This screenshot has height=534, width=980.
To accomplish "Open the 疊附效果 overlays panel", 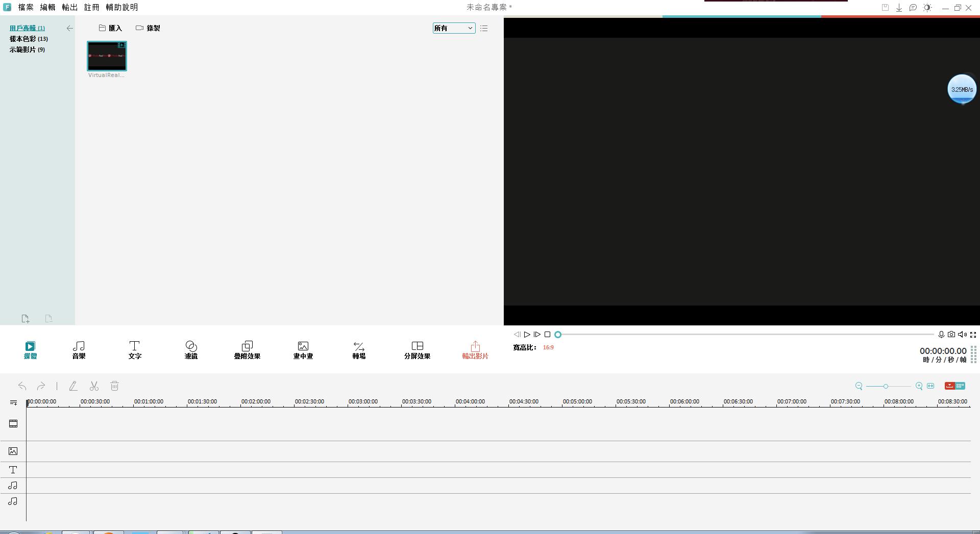I will [x=247, y=350].
